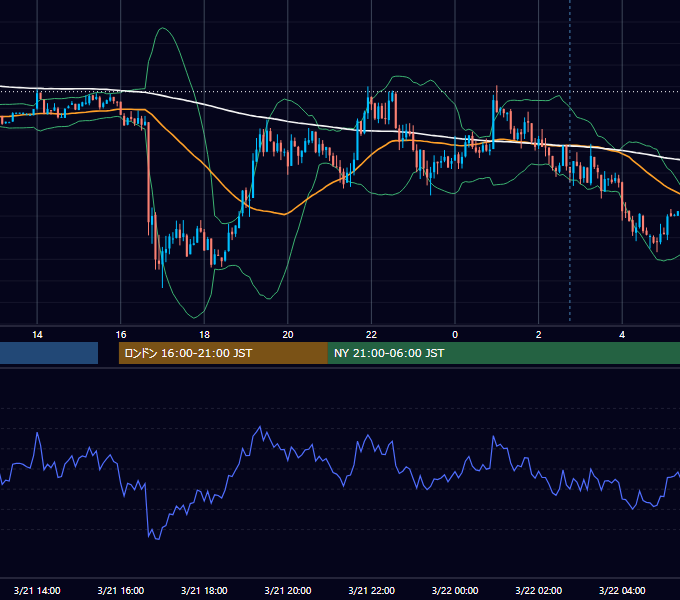Click the 3/21 22:00 time label
Image resolution: width=680 pixels, height=600 pixels.
tap(372, 590)
